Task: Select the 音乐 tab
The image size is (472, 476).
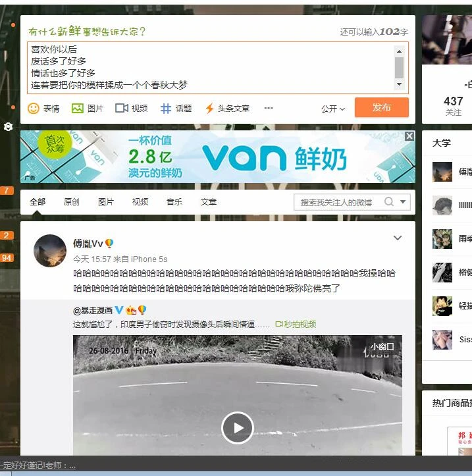Action: pos(174,202)
